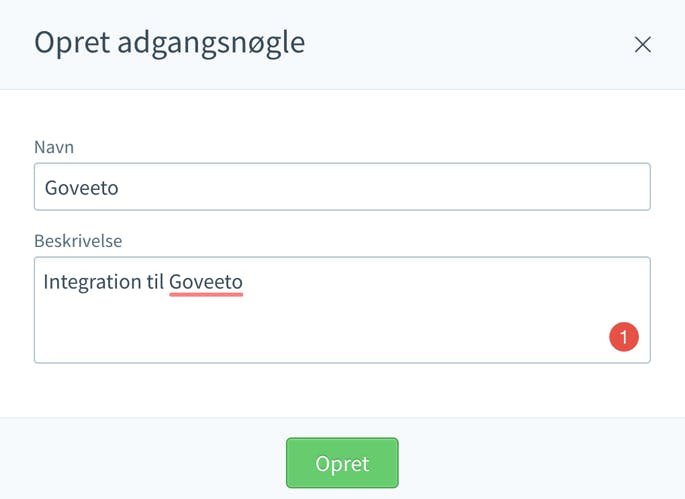Place cursor before Integration in Beskrivelse

(43, 282)
